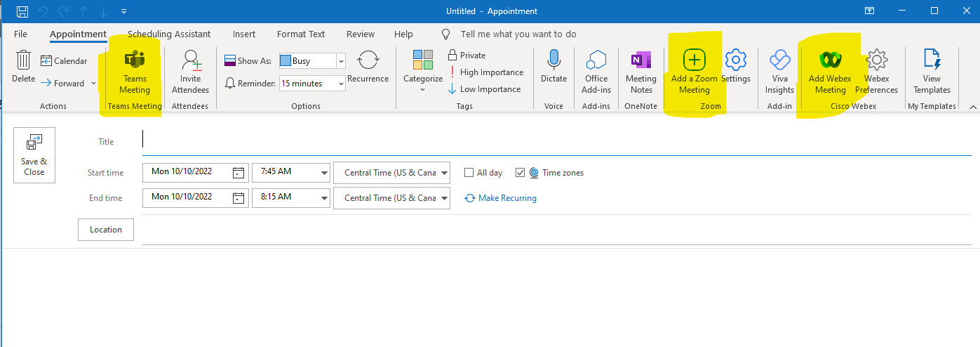Open the Review tab
The image size is (980, 347).
point(361,34)
